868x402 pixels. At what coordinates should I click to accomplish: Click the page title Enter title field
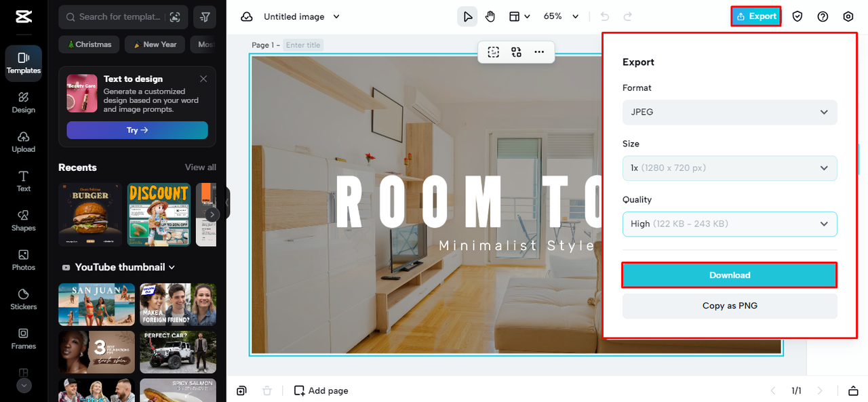pos(303,45)
